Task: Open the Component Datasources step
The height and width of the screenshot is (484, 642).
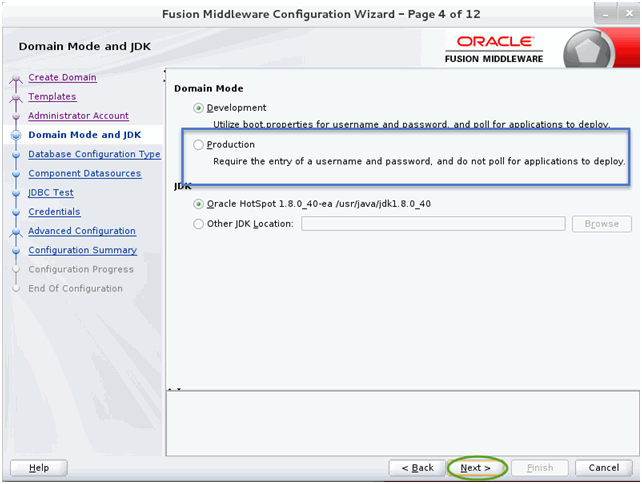Action: [85, 174]
